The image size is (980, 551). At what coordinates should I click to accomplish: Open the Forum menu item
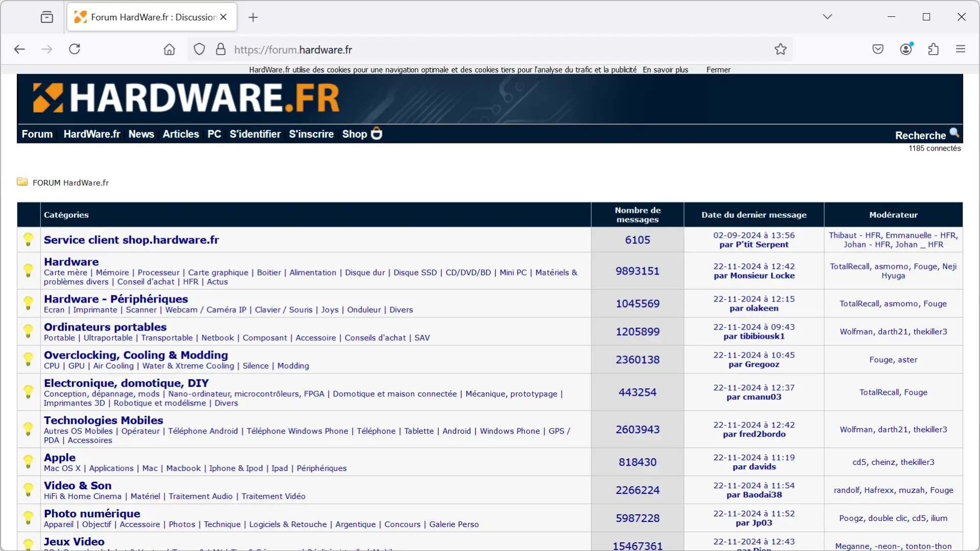tap(37, 134)
